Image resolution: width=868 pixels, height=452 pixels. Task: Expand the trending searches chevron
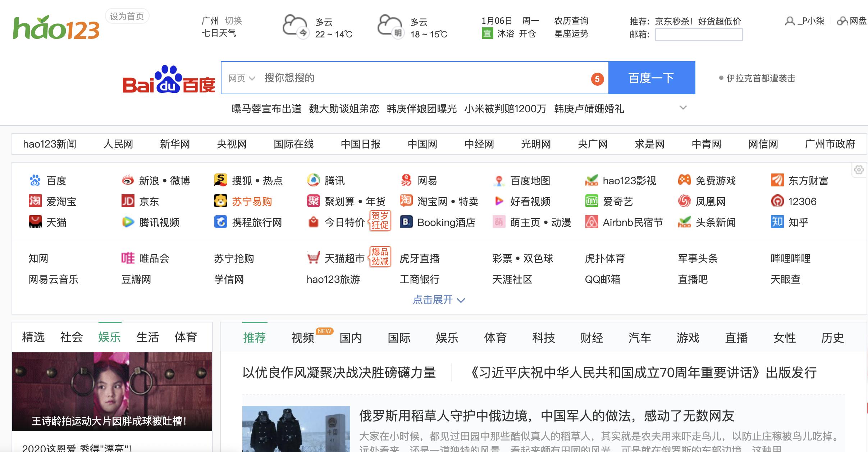(682, 108)
